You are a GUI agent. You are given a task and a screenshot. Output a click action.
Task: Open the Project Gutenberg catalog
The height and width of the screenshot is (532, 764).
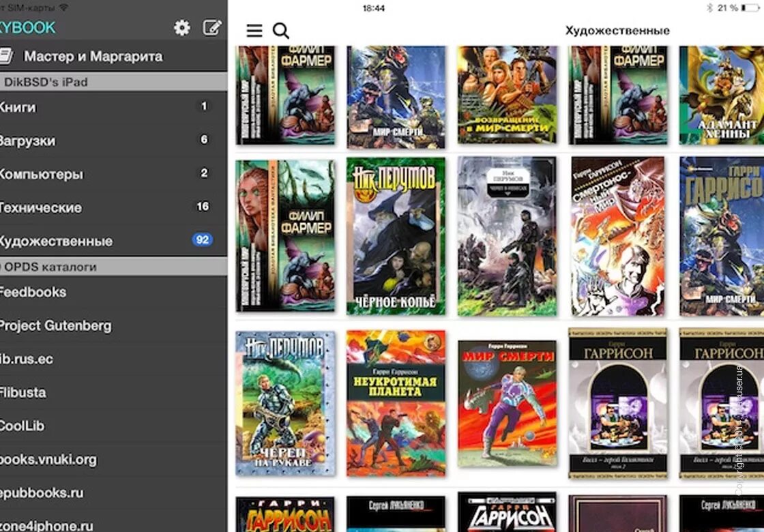tap(113, 325)
